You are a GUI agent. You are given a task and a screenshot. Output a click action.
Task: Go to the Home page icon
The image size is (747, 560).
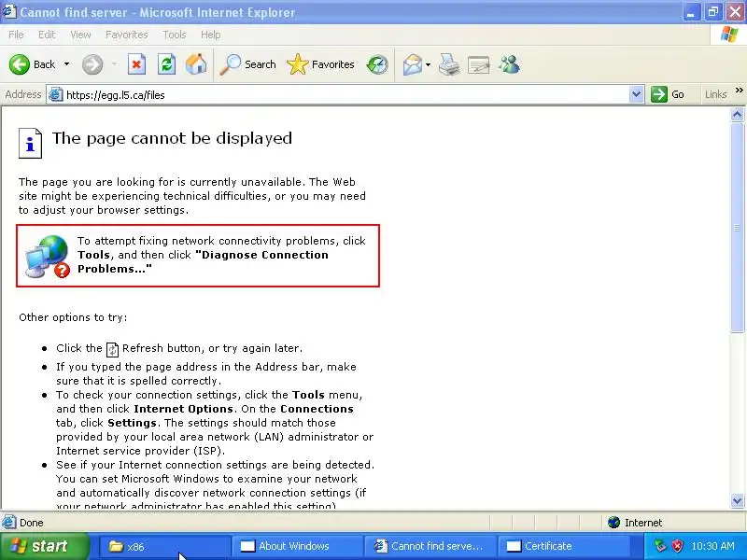tap(196, 64)
